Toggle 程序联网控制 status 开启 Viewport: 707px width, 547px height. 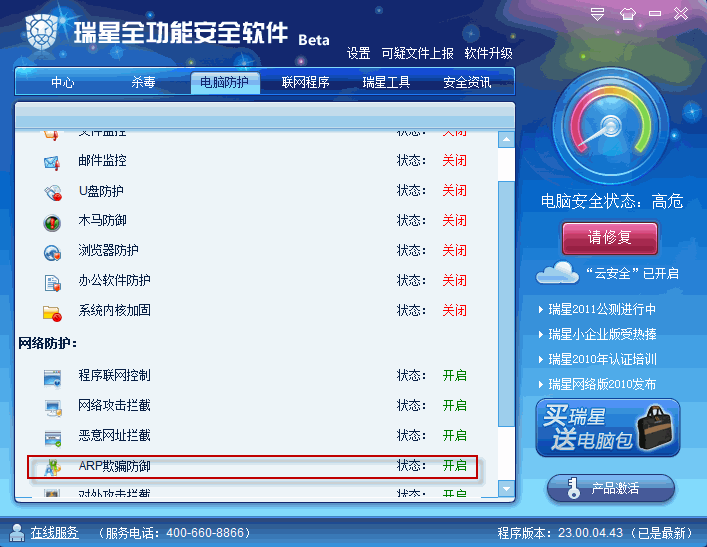pyautogui.click(x=454, y=375)
